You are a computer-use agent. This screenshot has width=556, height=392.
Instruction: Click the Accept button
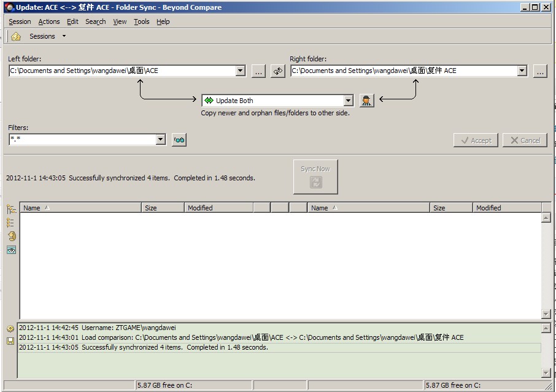point(476,140)
